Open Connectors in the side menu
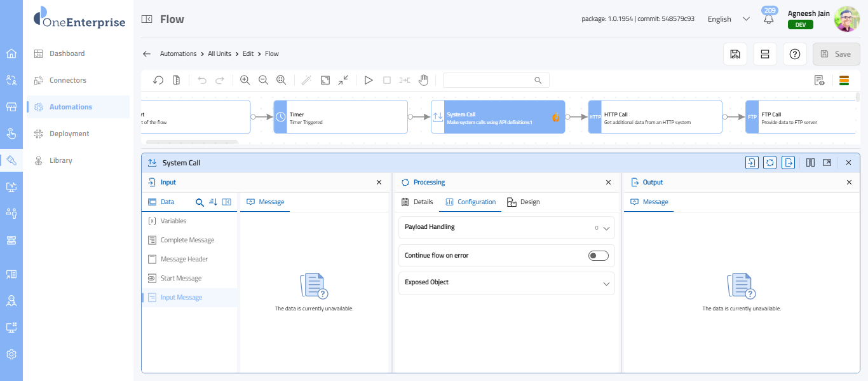Screen dimensions: 868x381 [68, 80]
